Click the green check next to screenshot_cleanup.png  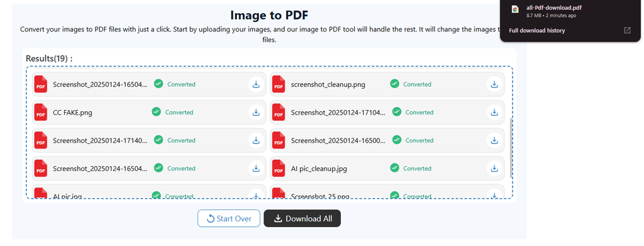[x=395, y=84]
